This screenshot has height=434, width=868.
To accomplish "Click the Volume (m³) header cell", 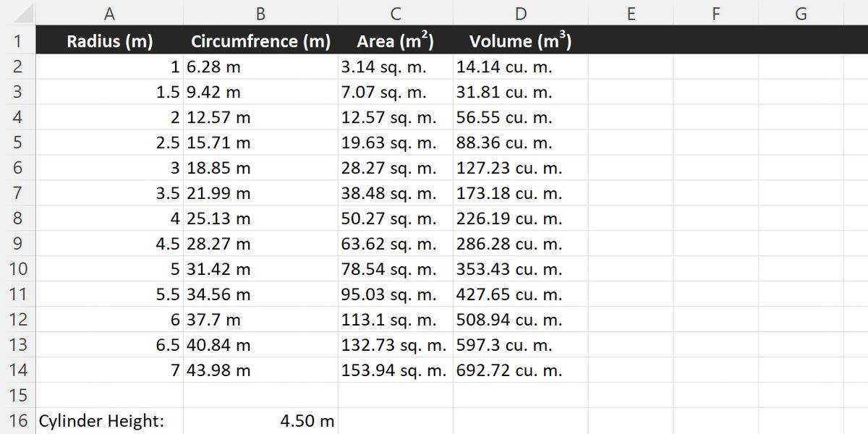I will [521, 41].
